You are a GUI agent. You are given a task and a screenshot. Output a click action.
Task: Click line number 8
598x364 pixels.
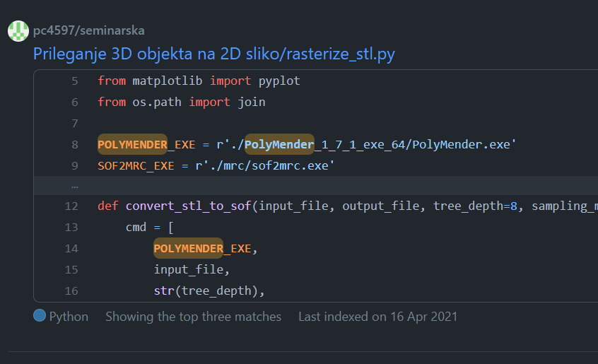pos(75,145)
